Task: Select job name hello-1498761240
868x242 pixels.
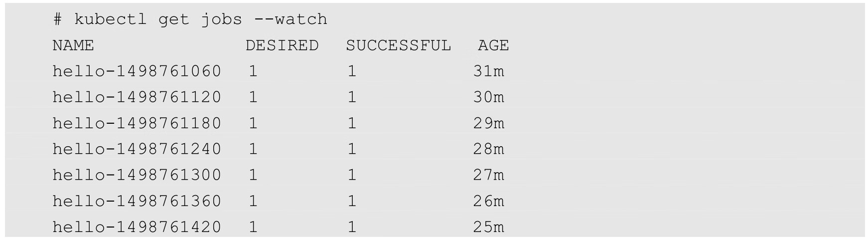Action: click(137, 149)
